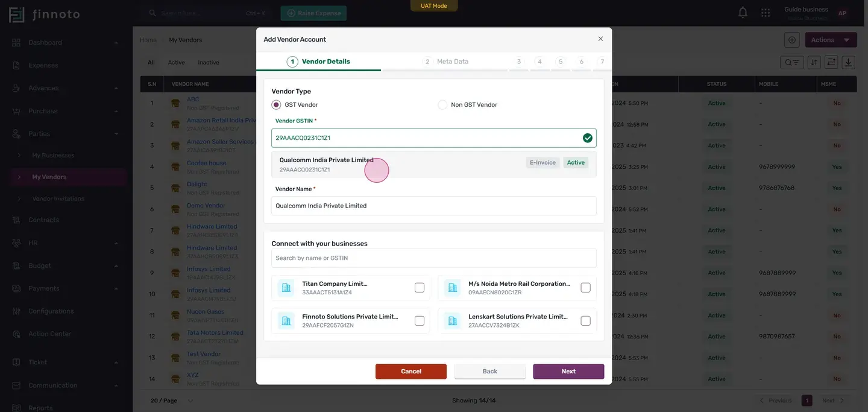Expand the Advances menu arrow

[x=116, y=88]
